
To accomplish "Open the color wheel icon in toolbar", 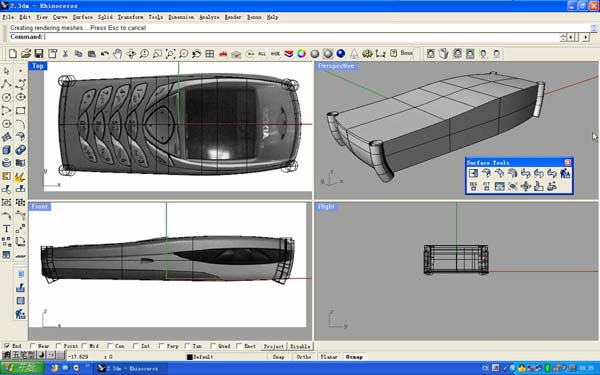I will pyautogui.click(x=302, y=54).
